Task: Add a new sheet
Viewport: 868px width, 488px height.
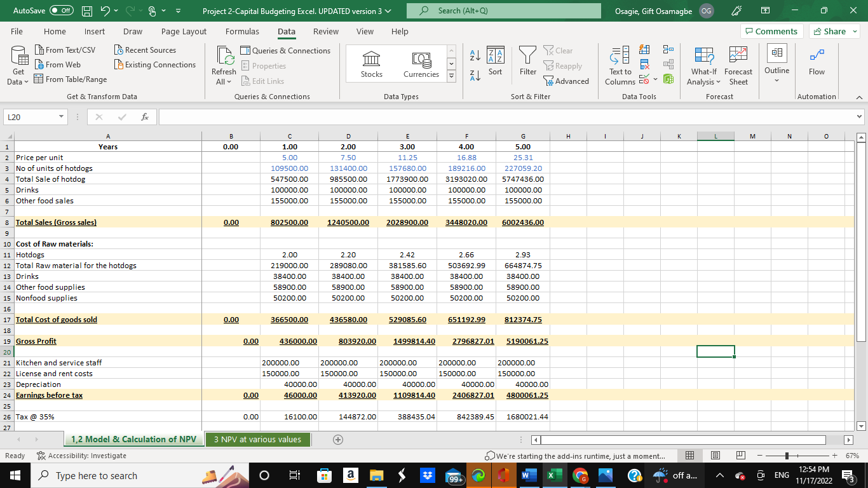Action: tap(337, 439)
